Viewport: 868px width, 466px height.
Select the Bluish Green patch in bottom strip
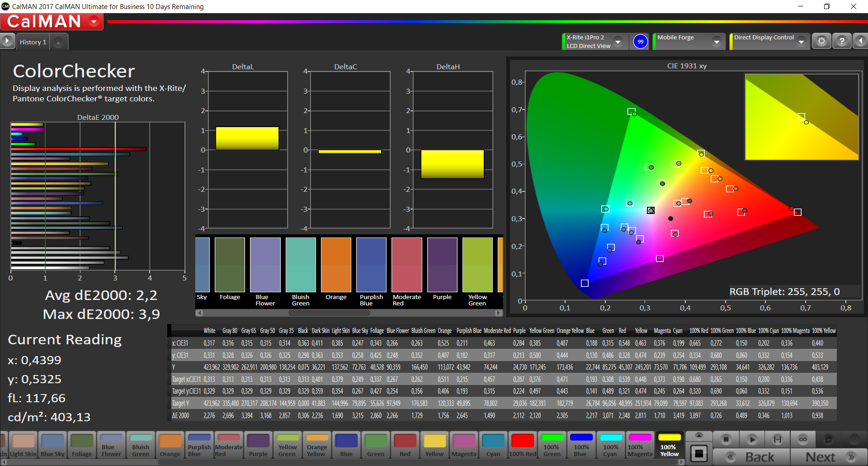point(141,445)
